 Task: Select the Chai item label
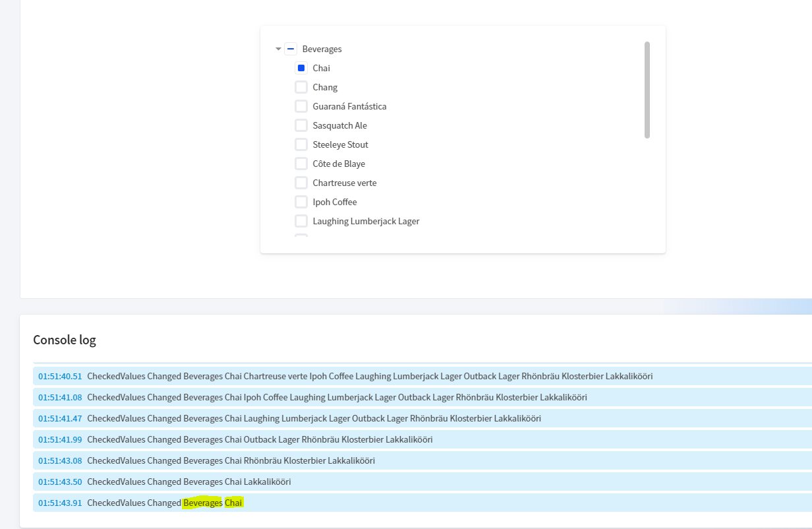click(321, 68)
